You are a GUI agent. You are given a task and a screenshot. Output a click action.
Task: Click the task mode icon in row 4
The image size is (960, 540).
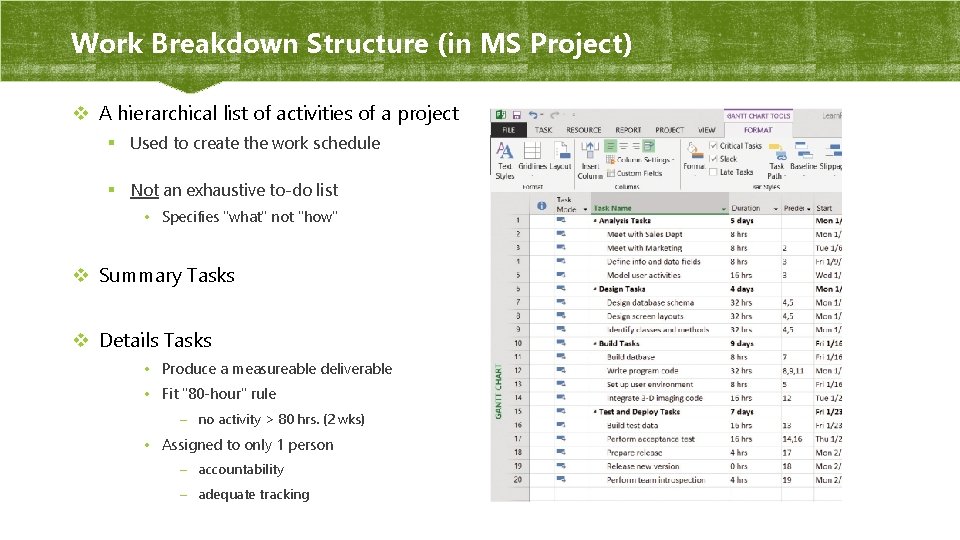[x=561, y=261]
